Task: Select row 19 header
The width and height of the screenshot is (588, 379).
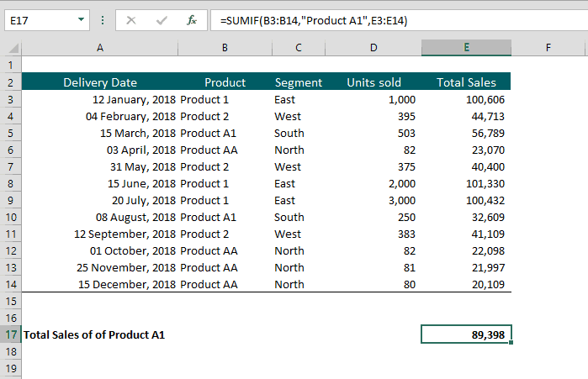Action: pyautogui.click(x=10, y=368)
